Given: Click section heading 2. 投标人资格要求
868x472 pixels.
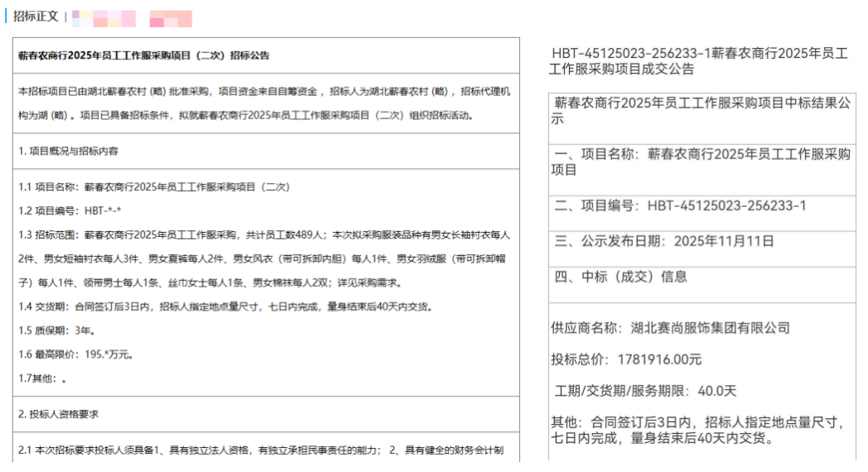Looking at the screenshot, I should point(59,413).
